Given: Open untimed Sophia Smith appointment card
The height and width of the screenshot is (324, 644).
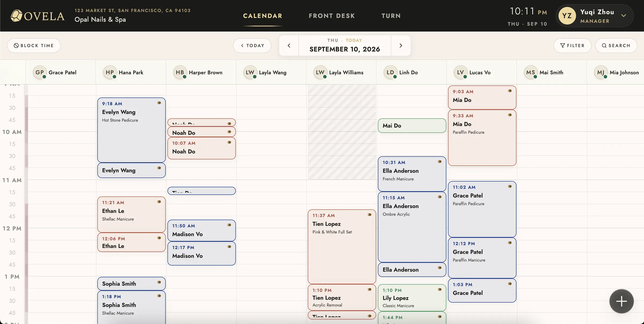Looking at the screenshot, I should click(131, 283).
